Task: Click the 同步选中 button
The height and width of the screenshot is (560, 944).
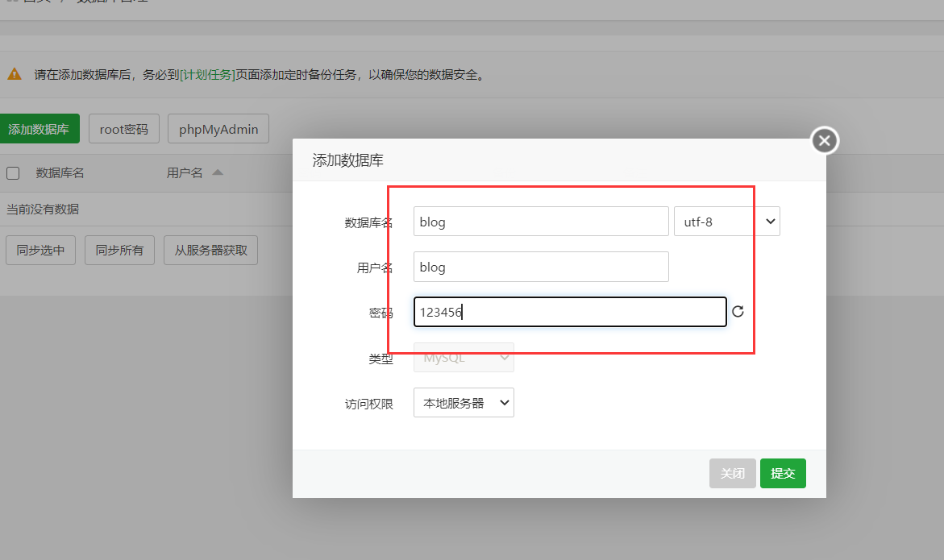Action: point(41,251)
